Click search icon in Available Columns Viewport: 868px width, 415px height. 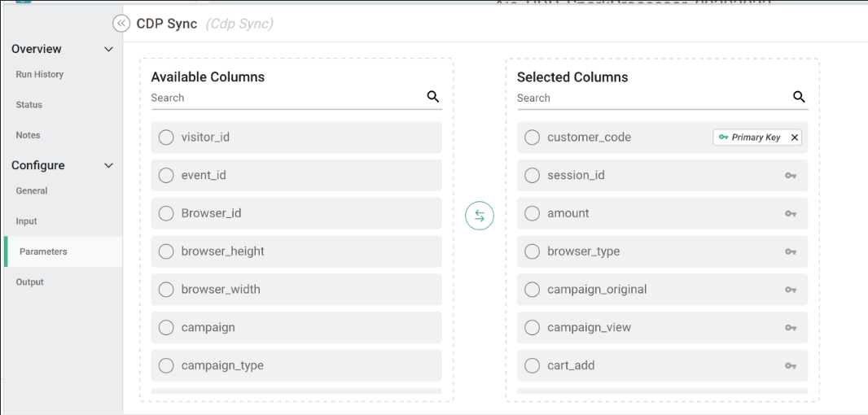(x=433, y=97)
